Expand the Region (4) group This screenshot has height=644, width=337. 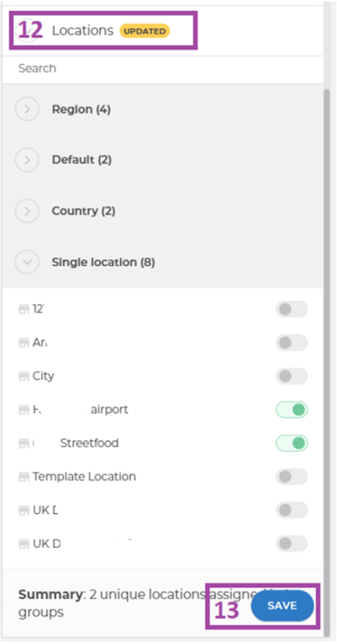coord(27,109)
